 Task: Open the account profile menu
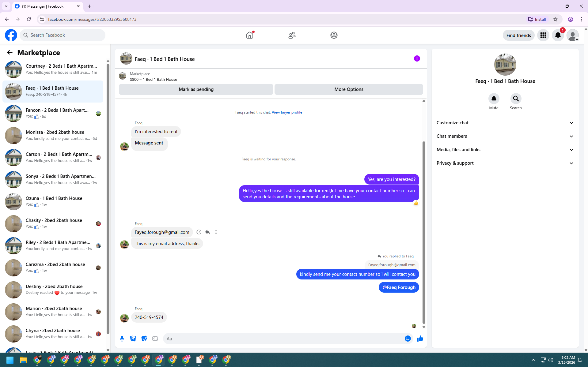point(573,35)
